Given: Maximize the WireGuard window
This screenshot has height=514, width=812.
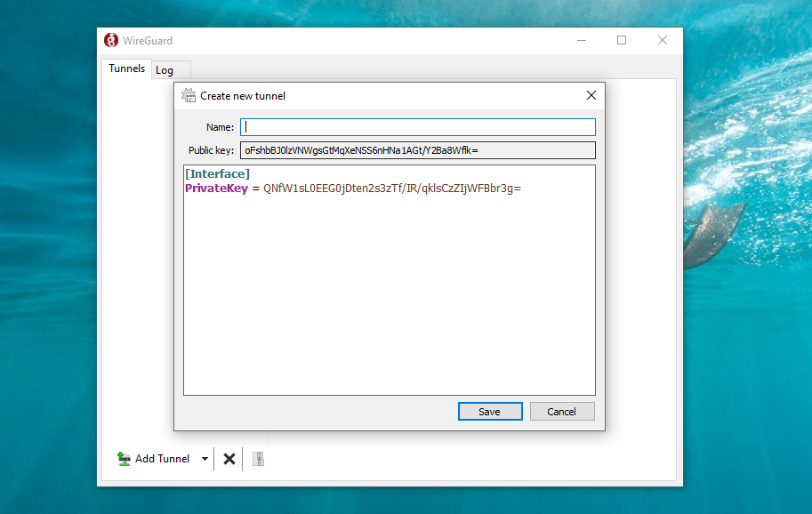Looking at the screenshot, I should pos(622,40).
